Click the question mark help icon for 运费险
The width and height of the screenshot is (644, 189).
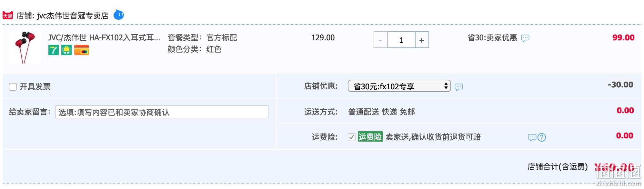(542, 138)
